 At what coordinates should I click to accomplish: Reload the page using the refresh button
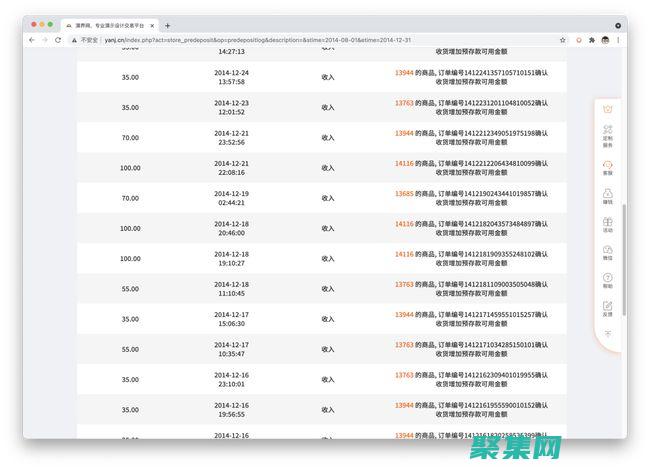58,40
